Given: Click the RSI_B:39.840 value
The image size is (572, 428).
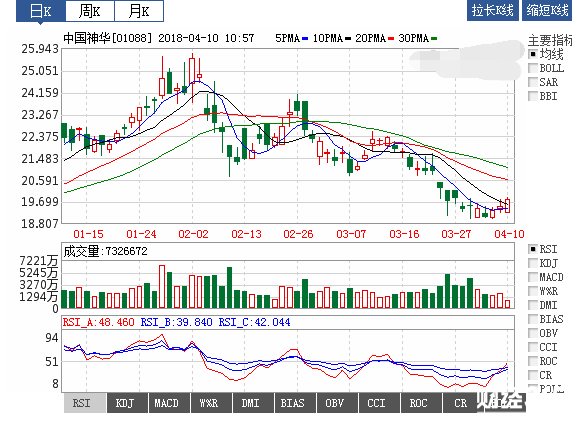Looking at the screenshot, I should 177,322.
